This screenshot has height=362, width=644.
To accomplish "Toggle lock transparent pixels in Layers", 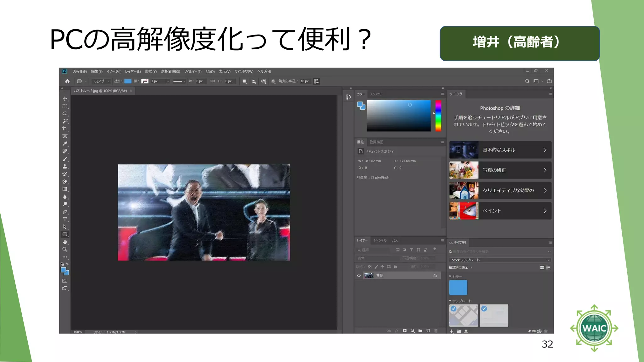I will pos(370,267).
